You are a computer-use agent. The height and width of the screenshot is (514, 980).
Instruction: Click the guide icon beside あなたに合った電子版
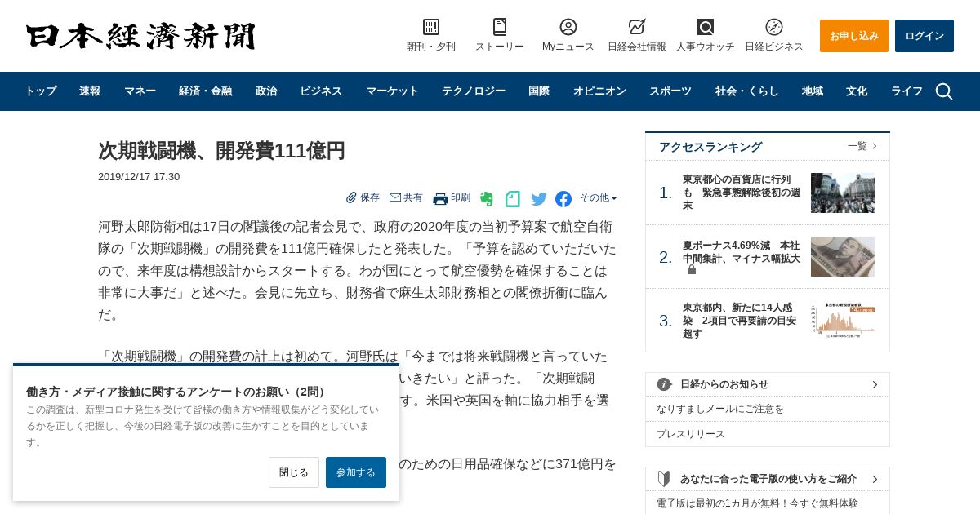pyautogui.click(x=664, y=479)
